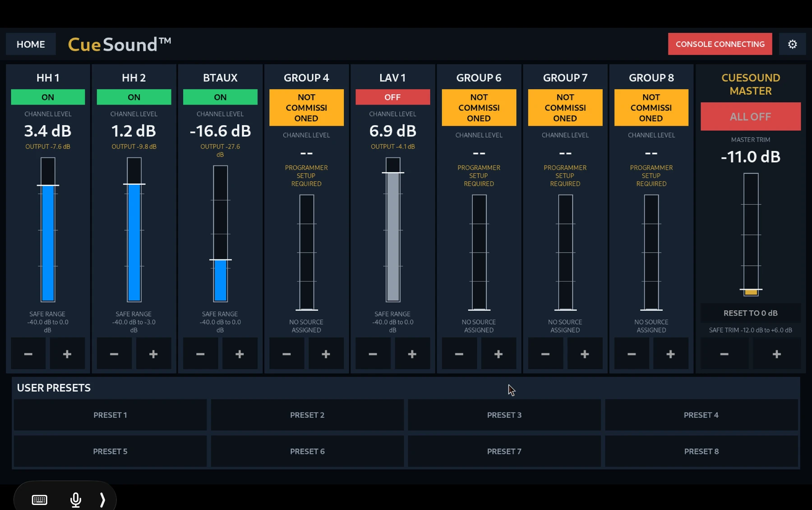Image resolution: width=812 pixels, height=510 pixels.
Task: Click minus under GROUP 8 channel
Action: [x=632, y=354]
